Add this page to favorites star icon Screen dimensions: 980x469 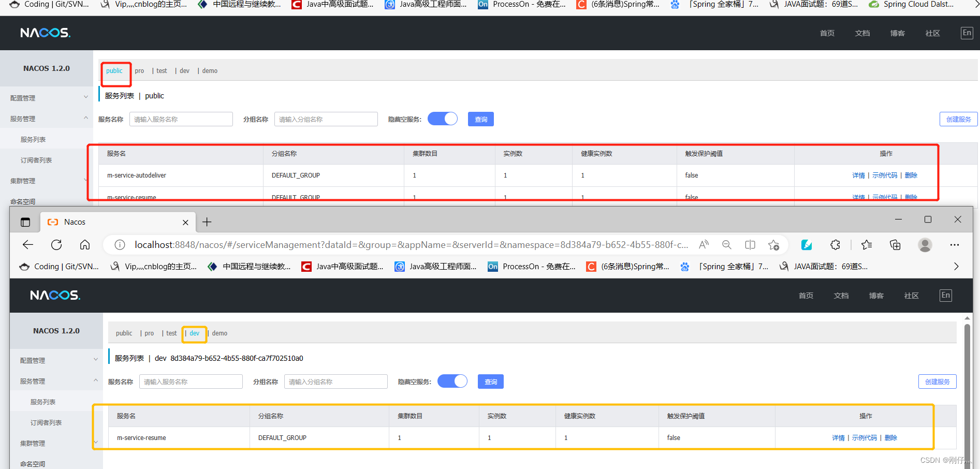point(774,245)
